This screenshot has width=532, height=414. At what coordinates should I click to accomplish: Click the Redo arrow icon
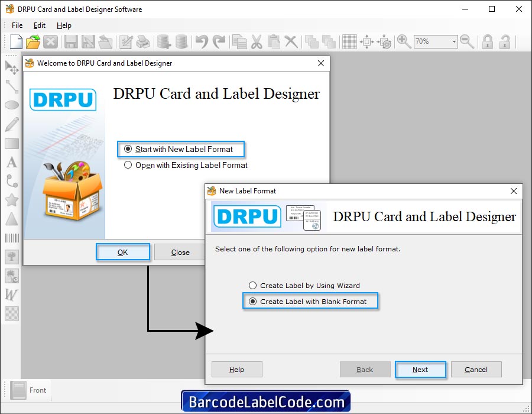click(219, 42)
